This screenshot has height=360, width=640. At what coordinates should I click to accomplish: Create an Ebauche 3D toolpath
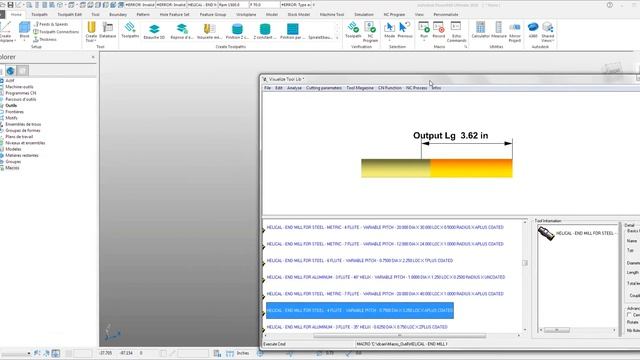tap(154, 31)
